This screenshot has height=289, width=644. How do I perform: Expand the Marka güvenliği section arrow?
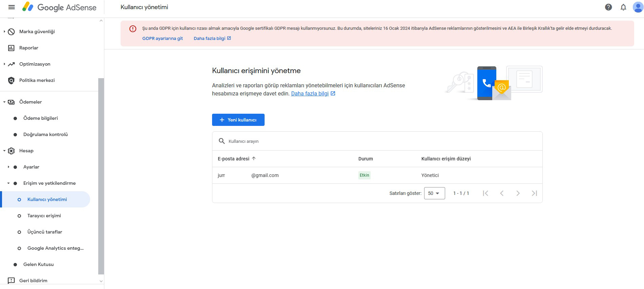4,31
